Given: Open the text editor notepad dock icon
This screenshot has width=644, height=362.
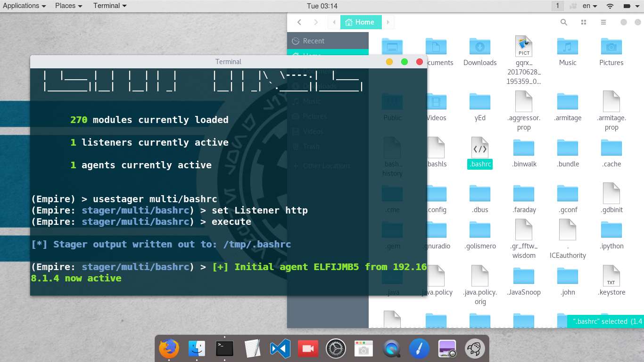Looking at the screenshot, I should 252,349.
